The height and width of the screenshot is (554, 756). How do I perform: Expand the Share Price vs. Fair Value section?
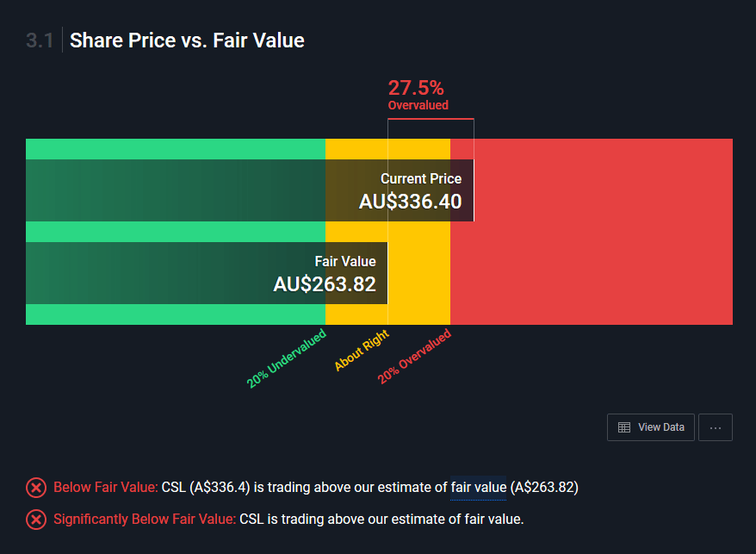(x=186, y=40)
